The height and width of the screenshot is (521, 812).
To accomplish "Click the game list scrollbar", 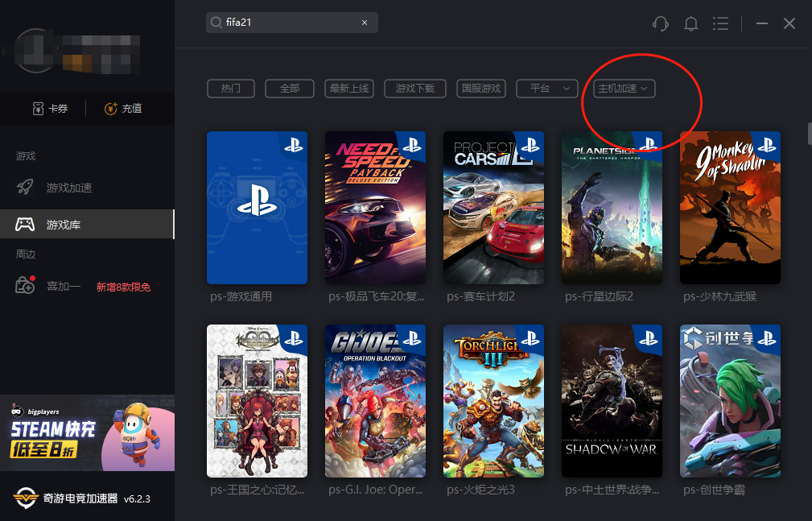I will pyautogui.click(x=810, y=134).
